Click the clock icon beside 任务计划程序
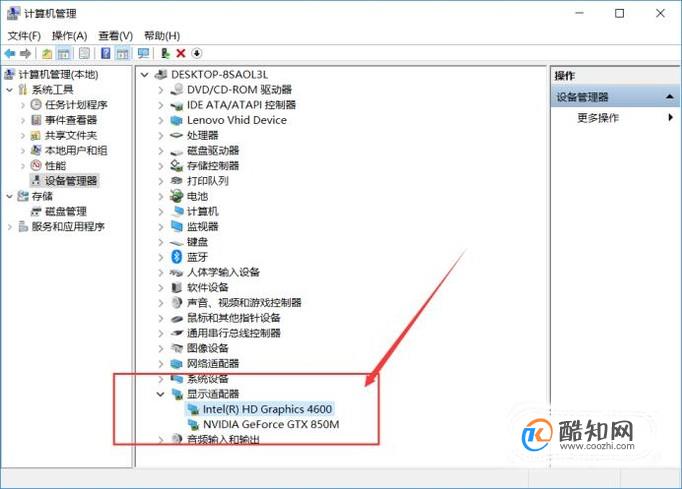Screen dimensions: 682x489 click(36, 104)
